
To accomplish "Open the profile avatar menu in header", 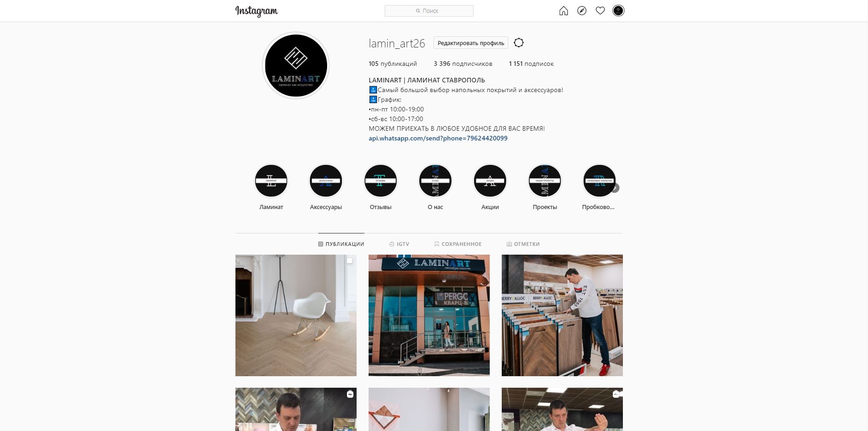I will [x=618, y=11].
